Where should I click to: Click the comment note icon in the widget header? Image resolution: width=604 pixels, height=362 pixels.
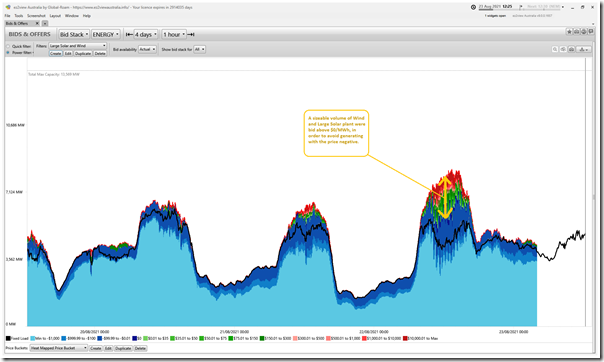click(x=591, y=32)
